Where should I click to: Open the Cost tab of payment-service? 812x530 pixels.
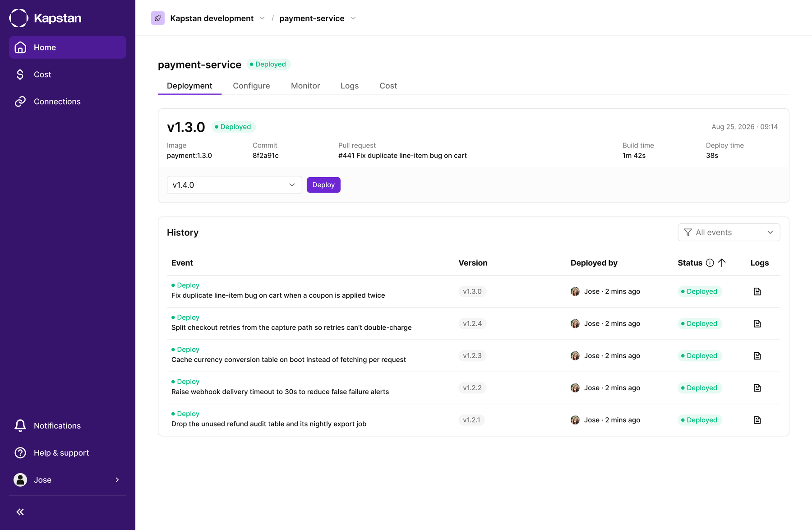388,86
